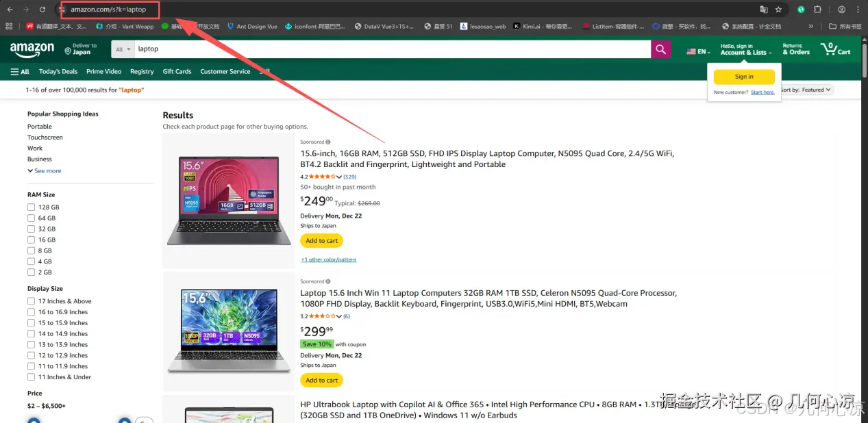This screenshot has width=868, height=423.
Task: Tick the 128 GB RAM checkbox
Action: (x=31, y=207)
